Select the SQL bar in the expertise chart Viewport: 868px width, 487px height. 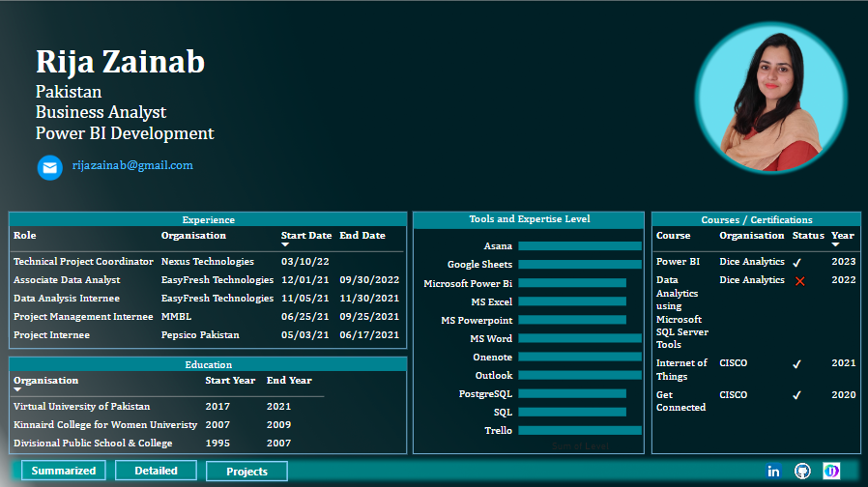(x=571, y=413)
